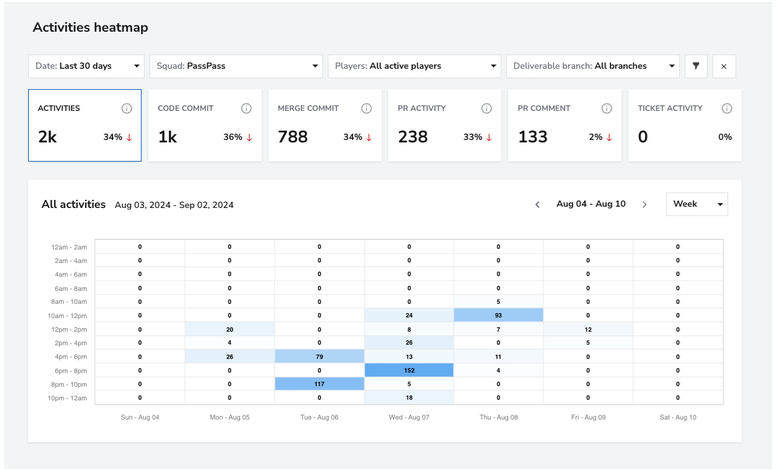Click the filter funnel icon
This screenshot has height=471, width=776.
click(696, 66)
